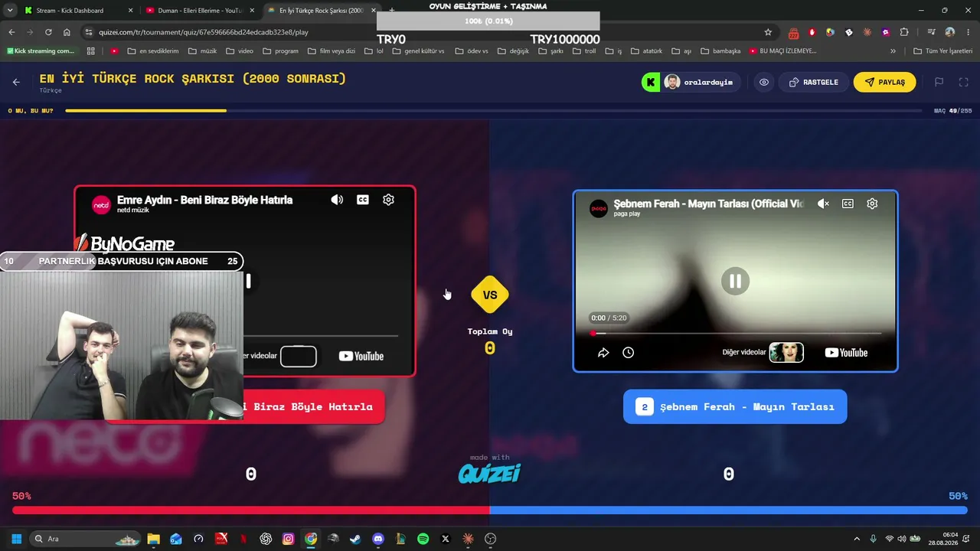The height and width of the screenshot is (551, 980).
Task: Open settings gear on the Şebnem Ferah video
Action: point(872,204)
